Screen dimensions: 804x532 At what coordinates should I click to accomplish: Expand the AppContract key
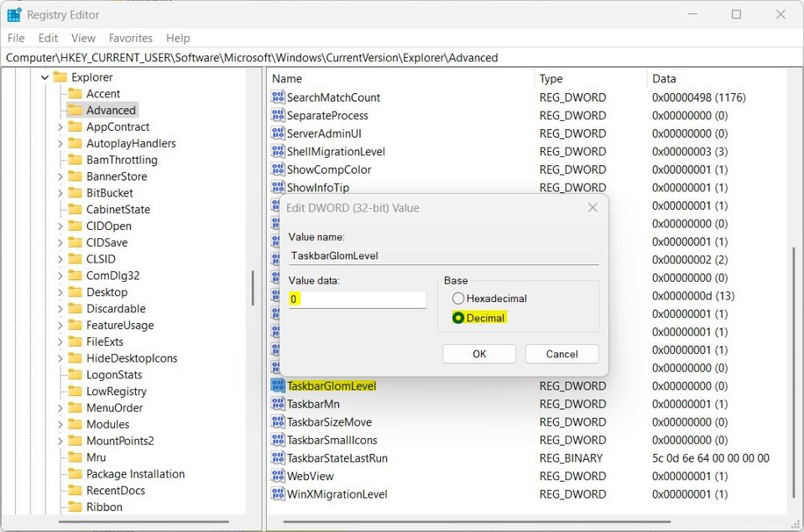click(x=60, y=127)
